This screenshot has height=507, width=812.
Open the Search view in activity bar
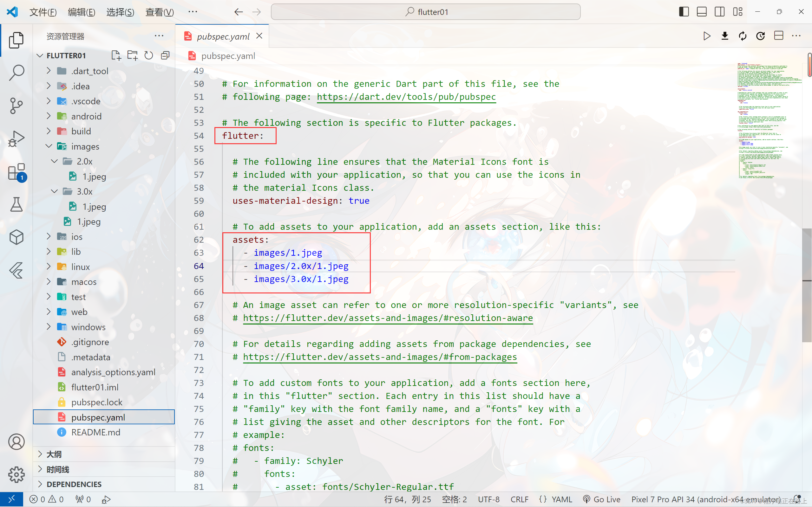point(16,73)
